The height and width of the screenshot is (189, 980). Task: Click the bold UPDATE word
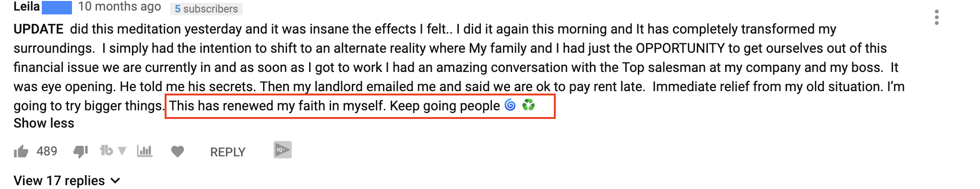click(38, 29)
